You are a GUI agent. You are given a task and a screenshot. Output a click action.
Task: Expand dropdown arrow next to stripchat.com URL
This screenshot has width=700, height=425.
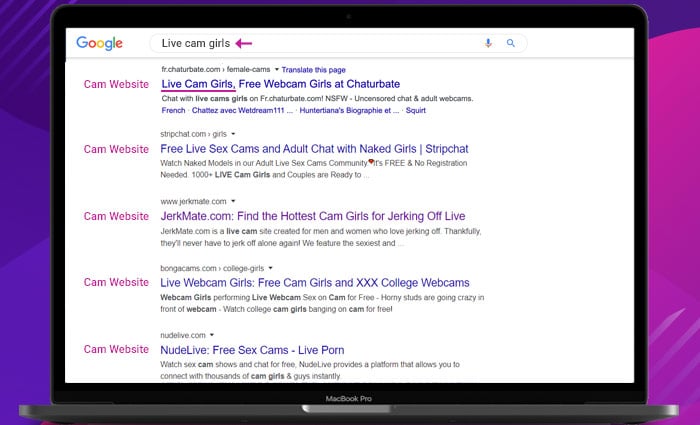[x=232, y=133]
